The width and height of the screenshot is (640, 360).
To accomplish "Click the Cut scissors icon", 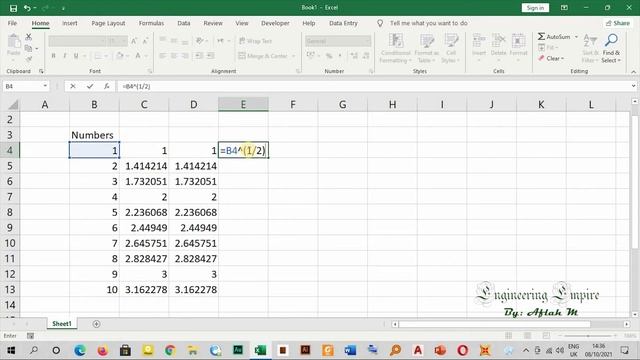I will coord(29,37).
